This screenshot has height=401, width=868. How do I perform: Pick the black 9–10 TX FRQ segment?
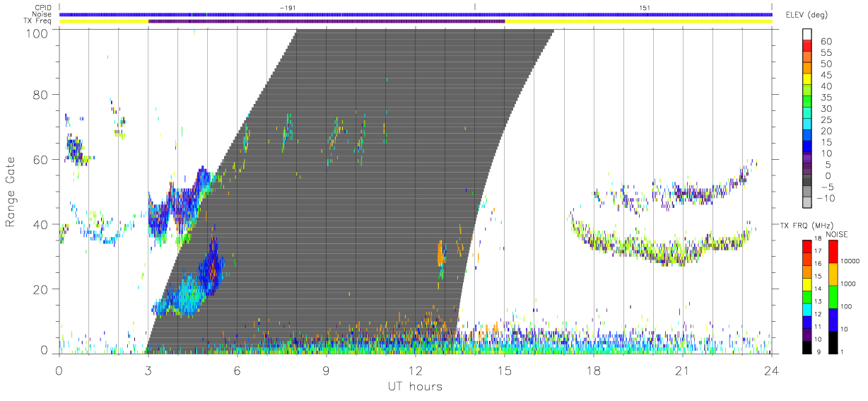click(x=808, y=347)
